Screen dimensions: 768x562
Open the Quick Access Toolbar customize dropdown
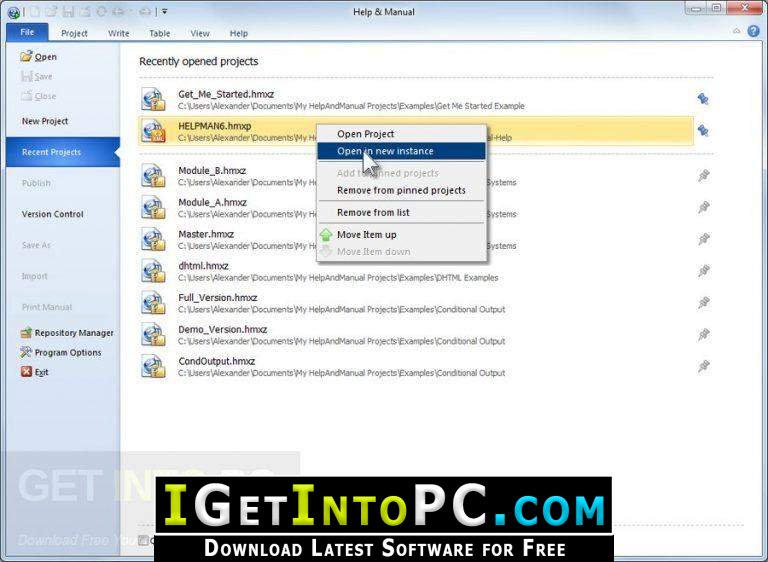pyautogui.click(x=165, y=11)
